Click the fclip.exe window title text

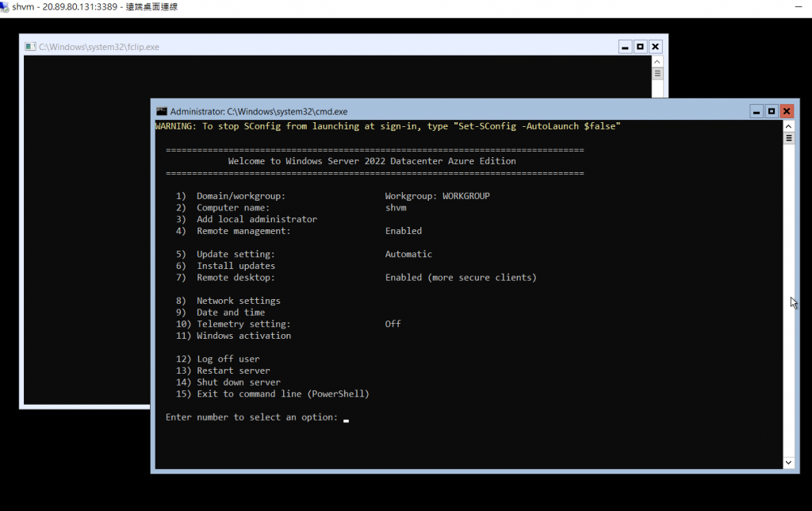point(99,47)
